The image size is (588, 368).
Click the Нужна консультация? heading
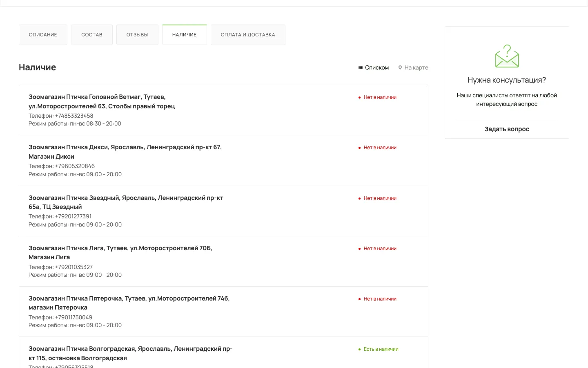tap(507, 80)
